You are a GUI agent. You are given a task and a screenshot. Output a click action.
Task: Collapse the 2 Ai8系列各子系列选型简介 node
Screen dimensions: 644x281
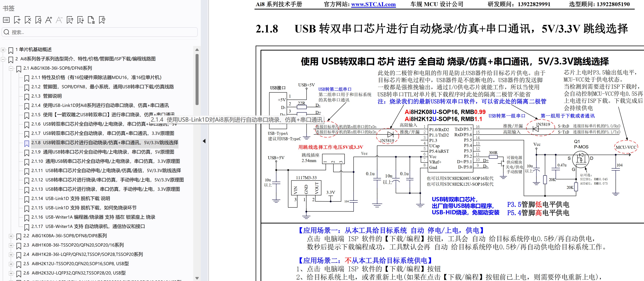click(x=3, y=59)
